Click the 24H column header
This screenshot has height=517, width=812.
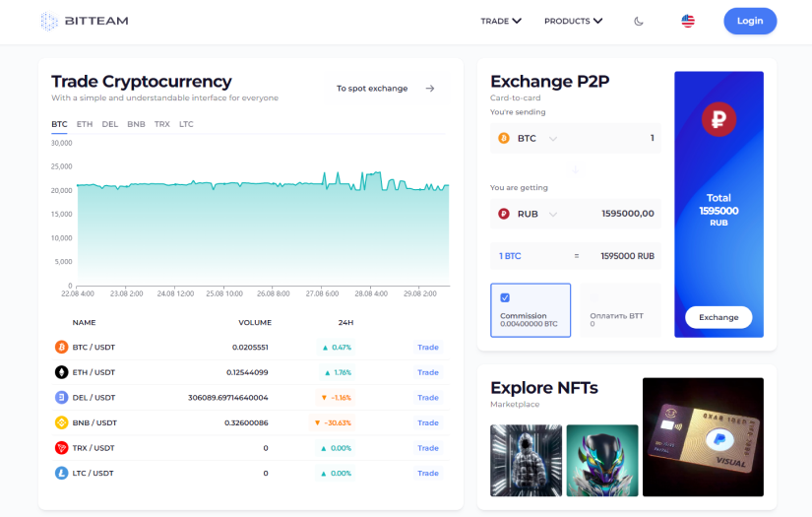point(345,322)
